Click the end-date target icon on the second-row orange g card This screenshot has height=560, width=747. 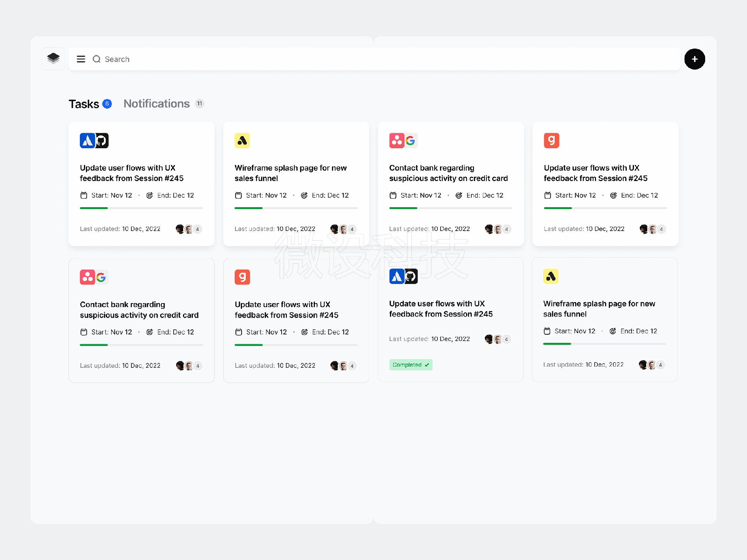[x=304, y=332]
